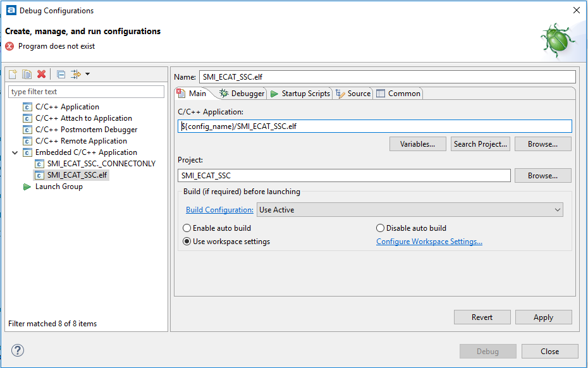Viewport: 588px width, 368px height.
Task: Select Disable auto build option
Action: pos(381,228)
